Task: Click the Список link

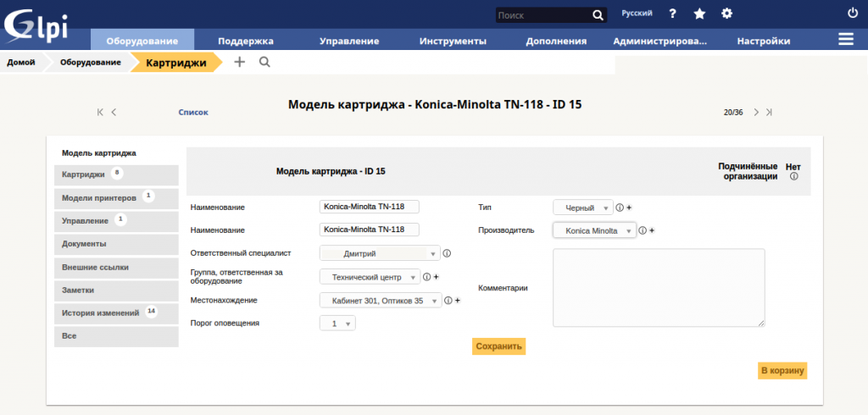Action: 193,113
